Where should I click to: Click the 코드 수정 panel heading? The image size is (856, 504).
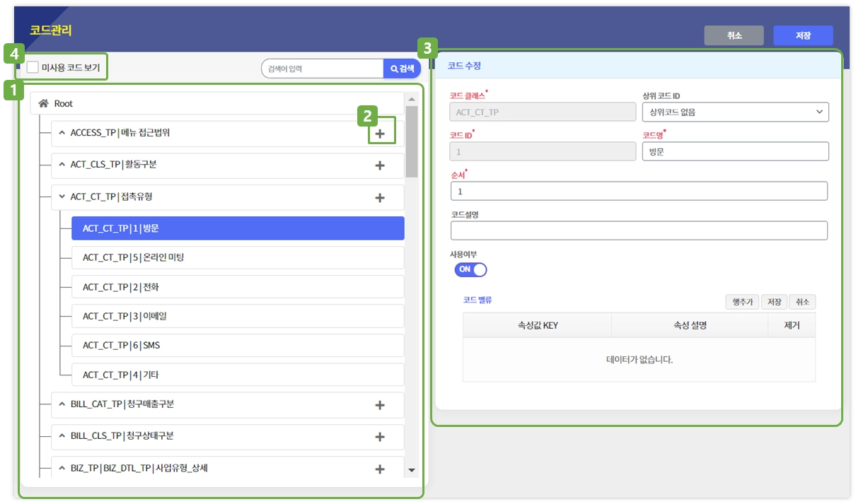click(464, 66)
